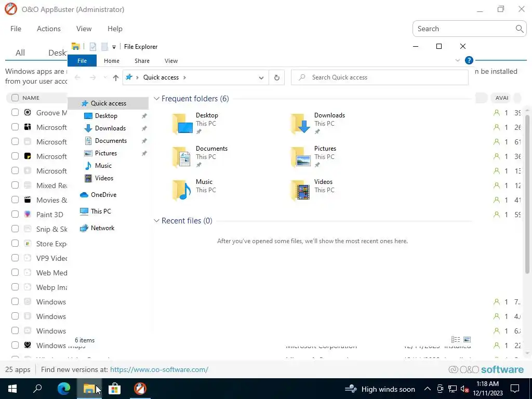The height and width of the screenshot is (399, 532).
Task: Click the Groove Music app icon in AppBuster
Action: click(x=28, y=112)
